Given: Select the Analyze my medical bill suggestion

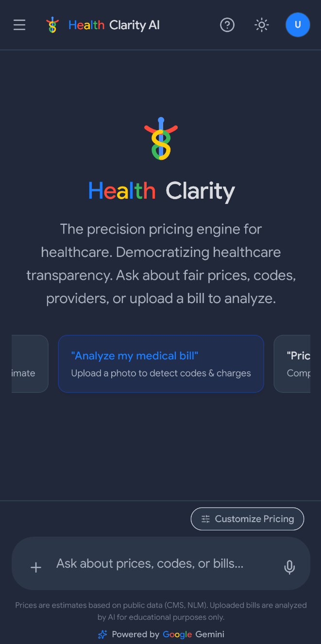Looking at the screenshot, I should 161,364.
